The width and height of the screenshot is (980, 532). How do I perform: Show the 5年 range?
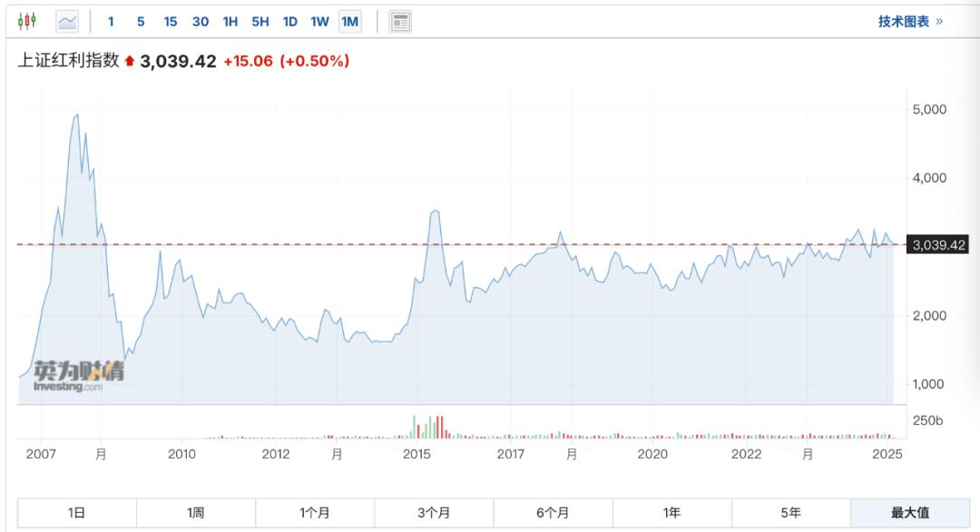coord(790,513)
